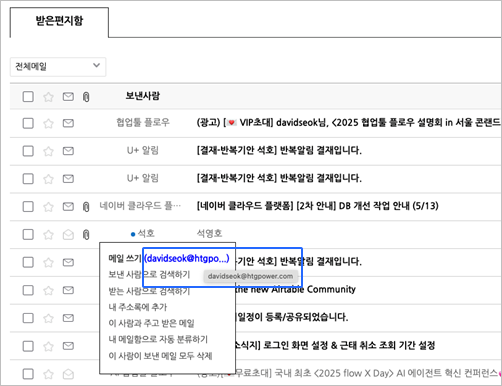
Task: Star the Airtable Community mail
Action: (48, 290)
